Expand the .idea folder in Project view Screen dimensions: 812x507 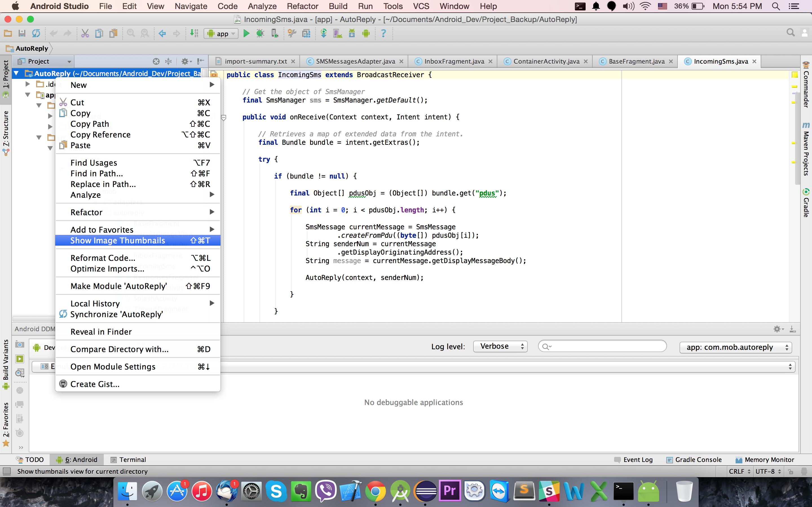[x=28, y=84]
